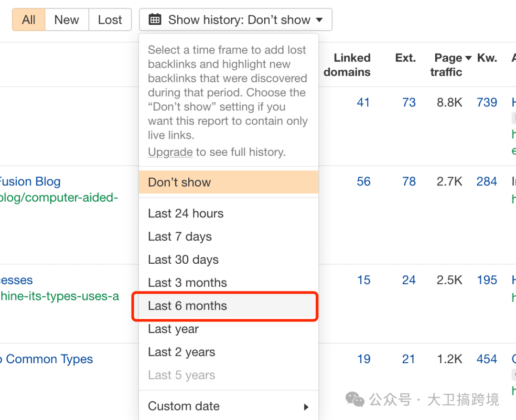Select the All filter tab
The width and height of the screenshot is (516, 420).
(29, 20)
